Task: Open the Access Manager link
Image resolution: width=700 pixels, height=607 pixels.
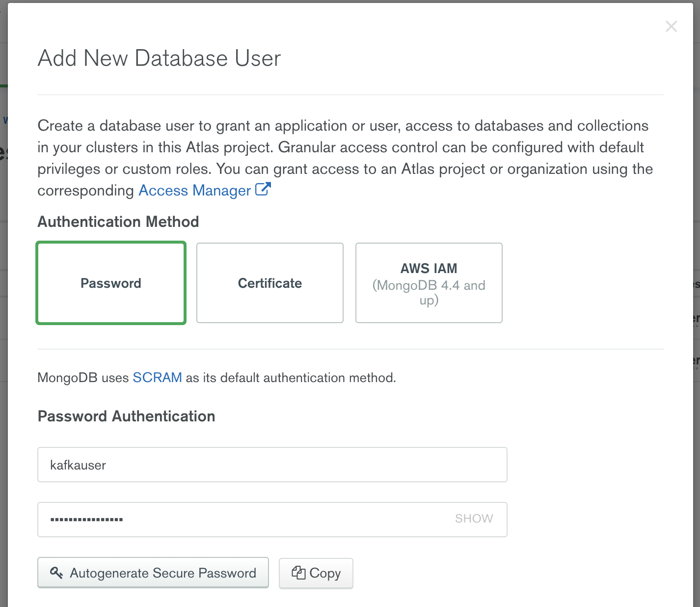Action: pos(195,191)
